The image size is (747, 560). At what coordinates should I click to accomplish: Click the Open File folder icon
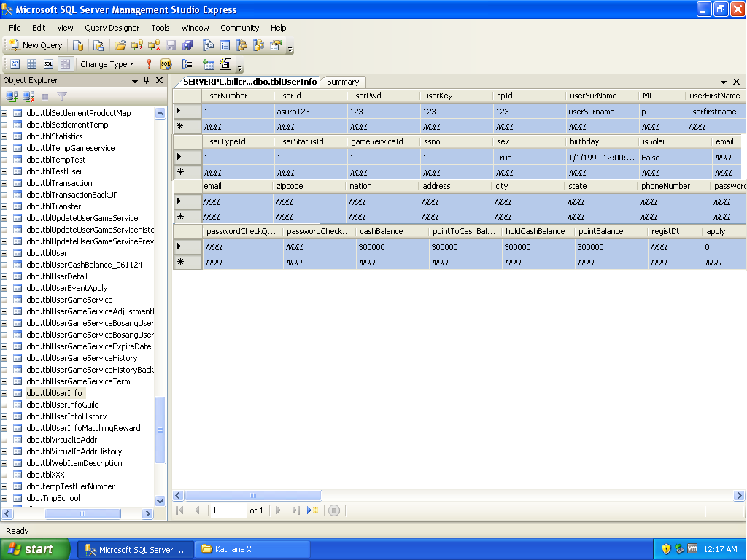(x=120, y=45)
